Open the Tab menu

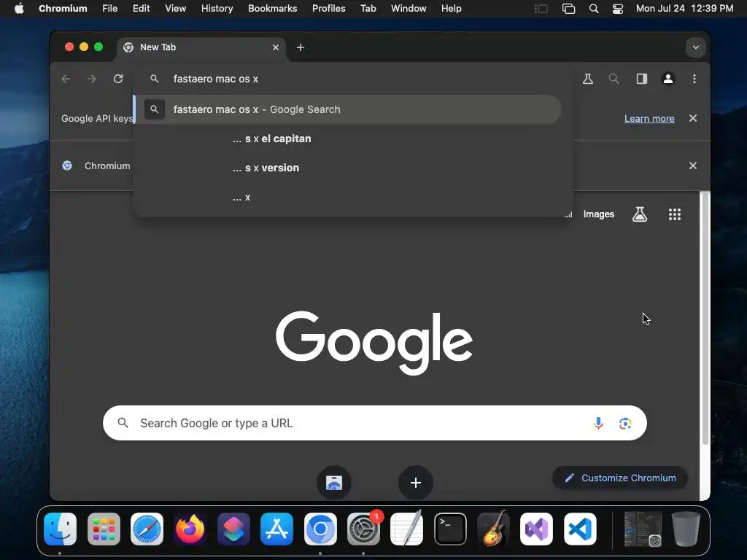click(368, 9)
